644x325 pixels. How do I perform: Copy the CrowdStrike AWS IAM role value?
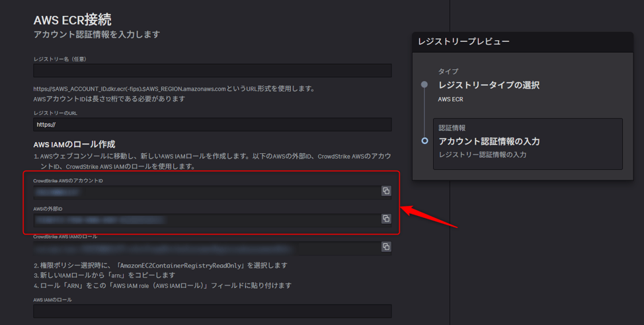point(386,246)
